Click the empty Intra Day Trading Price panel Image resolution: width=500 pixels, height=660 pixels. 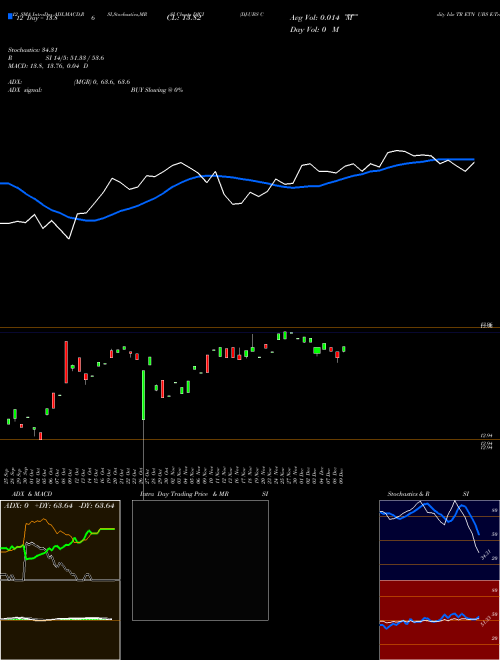[200, 560]
